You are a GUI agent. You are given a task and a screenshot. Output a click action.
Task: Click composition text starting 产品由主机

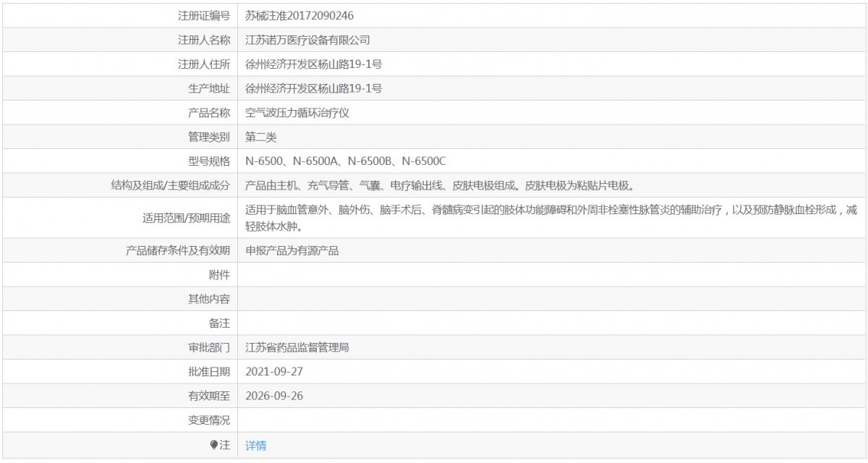[x=441, y=185]
